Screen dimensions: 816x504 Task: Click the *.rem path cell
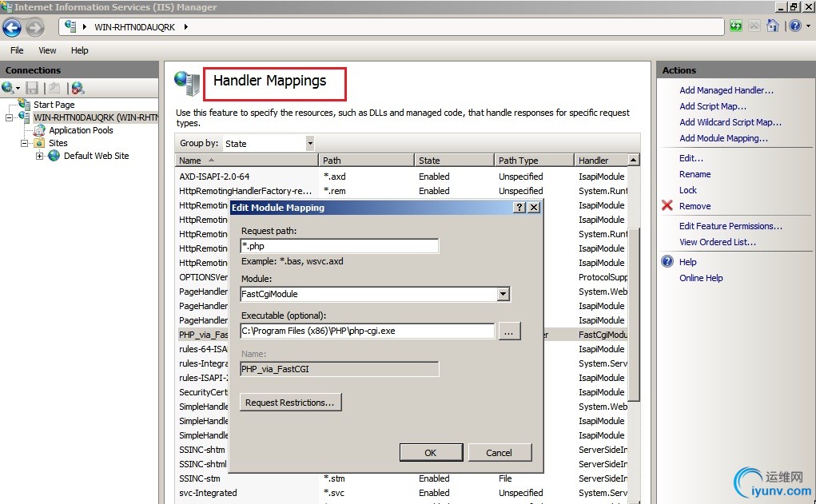(334, 191)
